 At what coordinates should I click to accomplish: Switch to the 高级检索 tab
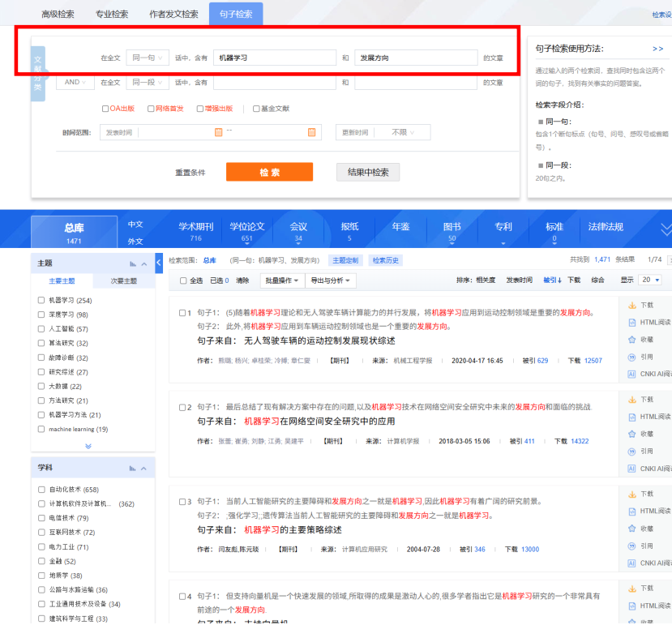tap(58, 14)
